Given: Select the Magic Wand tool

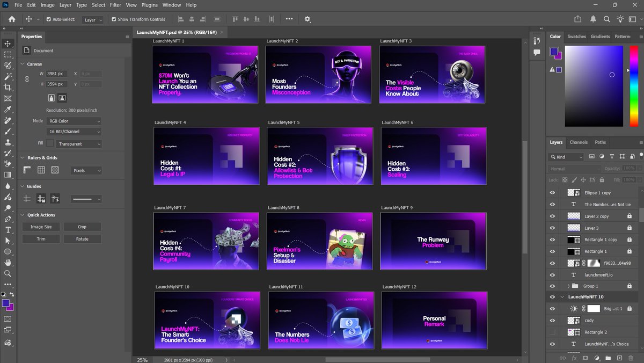Looking at the screenshot, I should click(8, 77).
